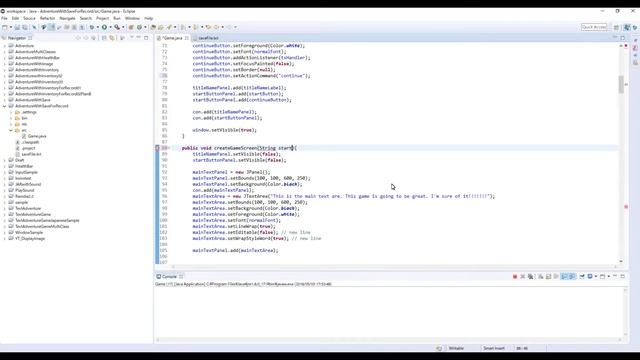Click the Back navigation arrow in toolbar
Image resolution: width=640 pixels, height=360 pixels.
click(x=216, y=27)
